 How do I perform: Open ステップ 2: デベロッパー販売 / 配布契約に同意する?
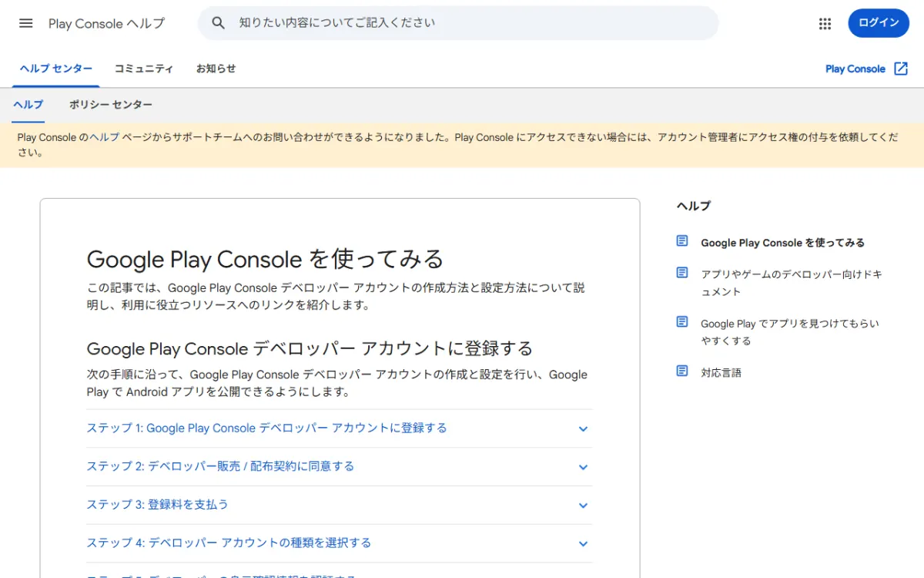[220, 467]
